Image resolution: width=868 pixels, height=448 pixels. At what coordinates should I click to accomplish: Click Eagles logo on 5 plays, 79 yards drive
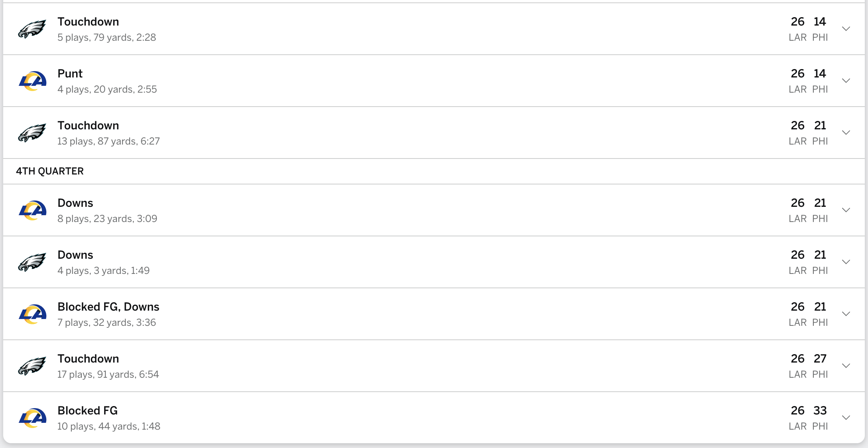[x=32, y=29]
